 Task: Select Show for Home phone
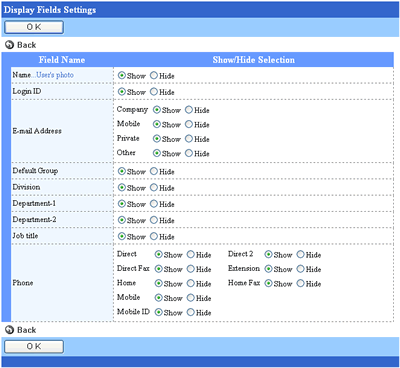pyautogui.click(x=158, y=283)
